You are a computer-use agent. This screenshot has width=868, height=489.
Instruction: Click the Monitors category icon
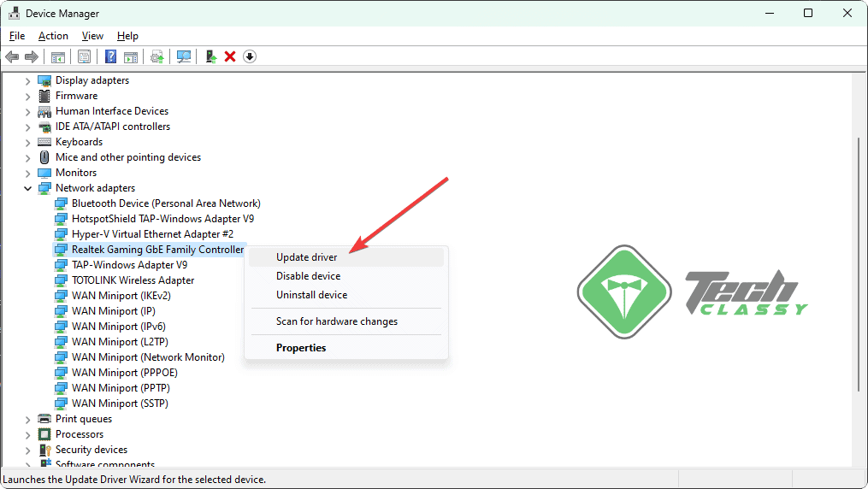[44, 174]
